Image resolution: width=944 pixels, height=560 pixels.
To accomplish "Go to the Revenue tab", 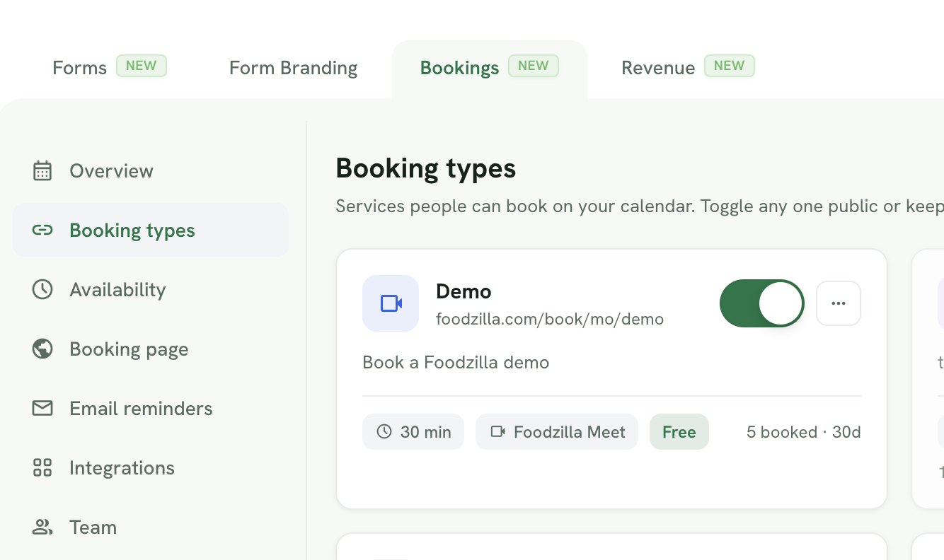I will (x=688, y=68).
